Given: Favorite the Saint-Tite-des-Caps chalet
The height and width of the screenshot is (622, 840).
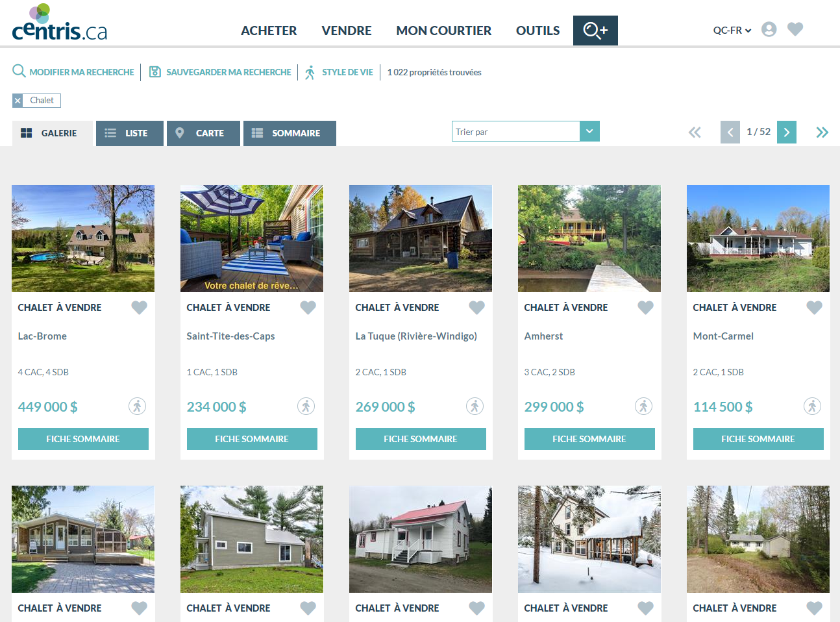Looking at the screenshot, I should 308,307.
